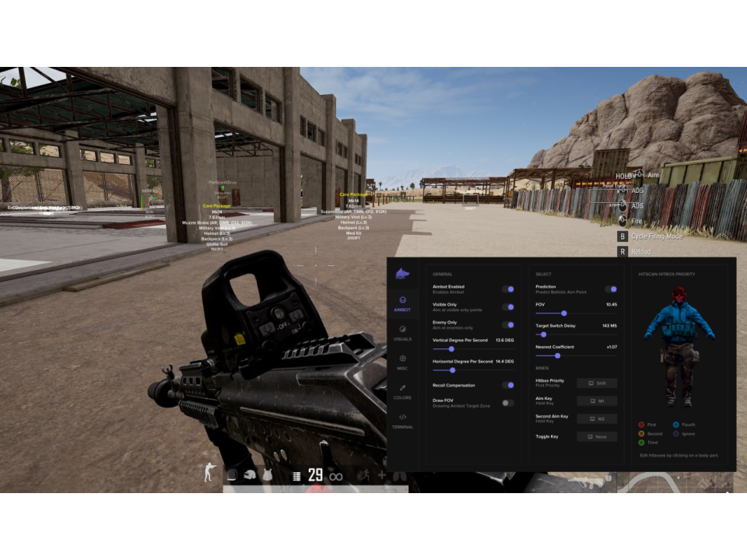
Task: Switch to the Visuals section
Action: pos(402,333)
